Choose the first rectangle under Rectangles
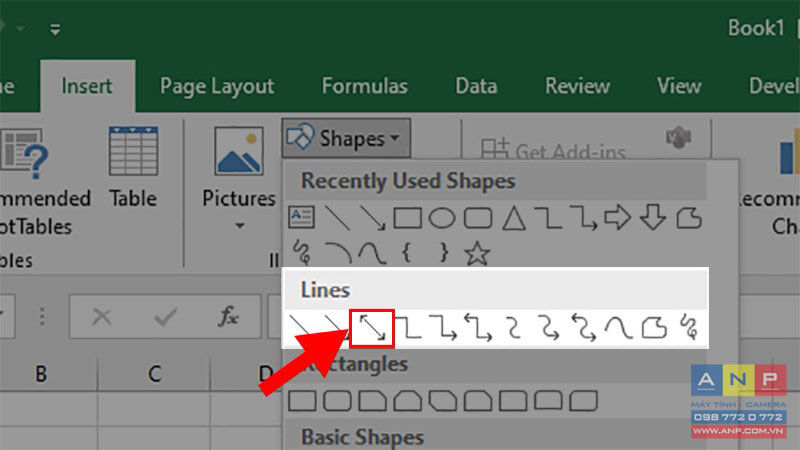 (x=303, y=401)
